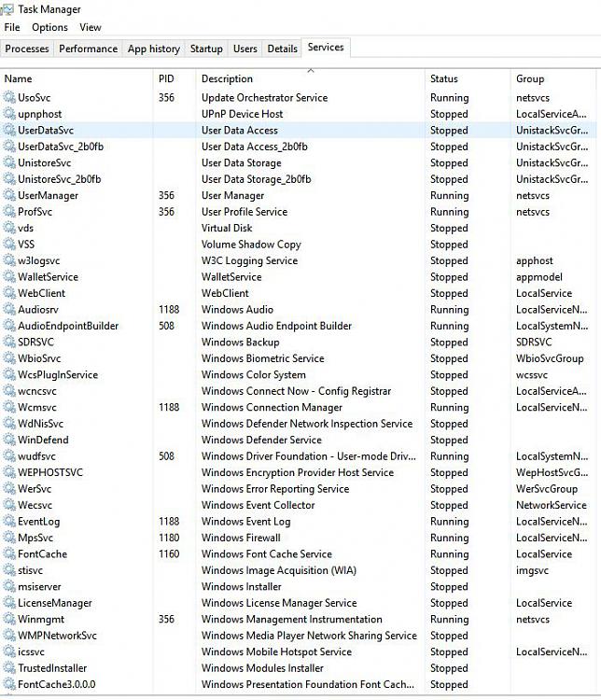
Task: Select the 'Windows Mobile Hotspot Service' description
Action: point(276,651)
